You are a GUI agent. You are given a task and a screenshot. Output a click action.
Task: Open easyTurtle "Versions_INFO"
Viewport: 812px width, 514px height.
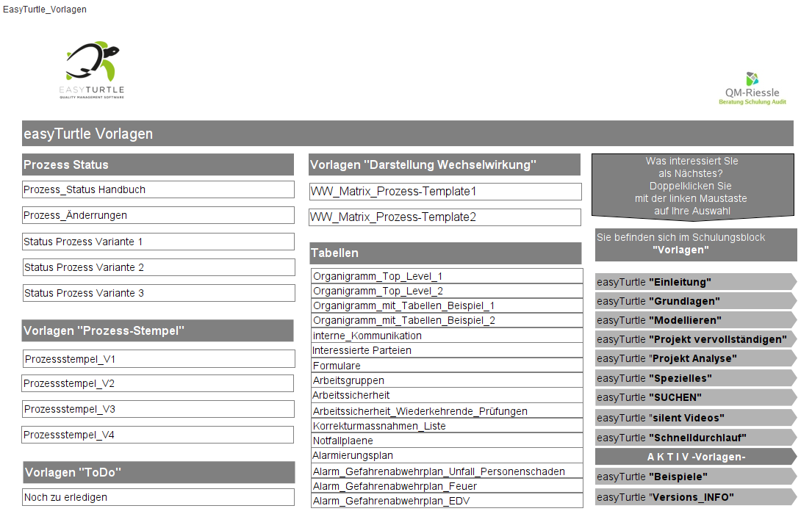point(695,497)
